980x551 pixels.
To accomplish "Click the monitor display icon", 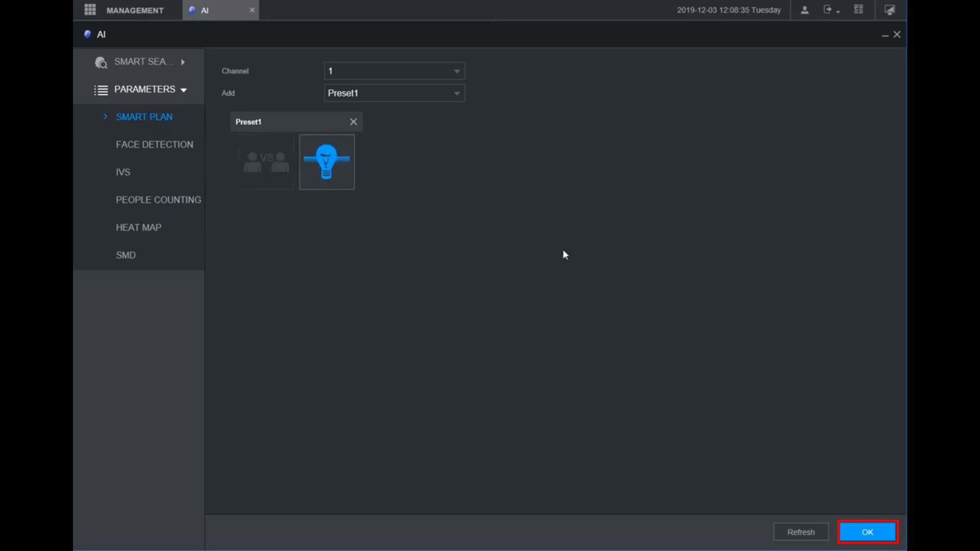I will (x=890, y=10).
